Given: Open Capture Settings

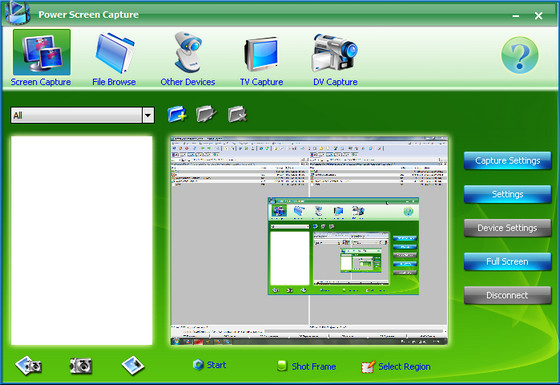Looking at the screenshot, I should pos(507,161).
